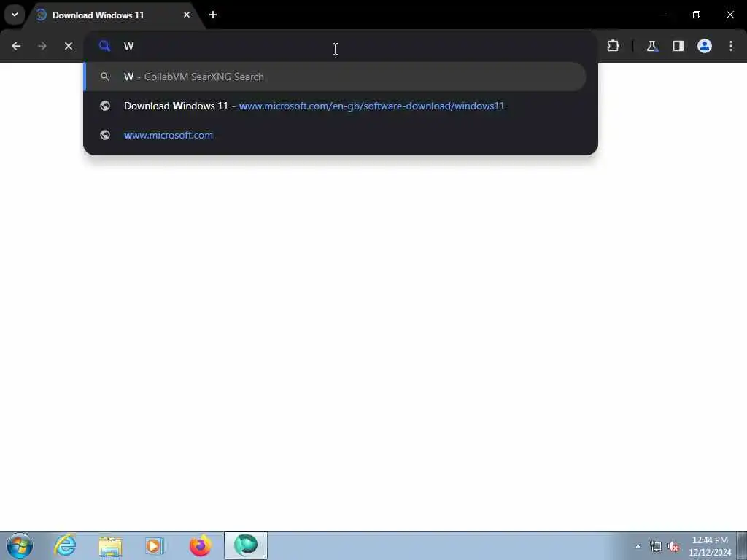
Task: Launch Internet Explorer from taskbar
Action: tap(65, 545)
